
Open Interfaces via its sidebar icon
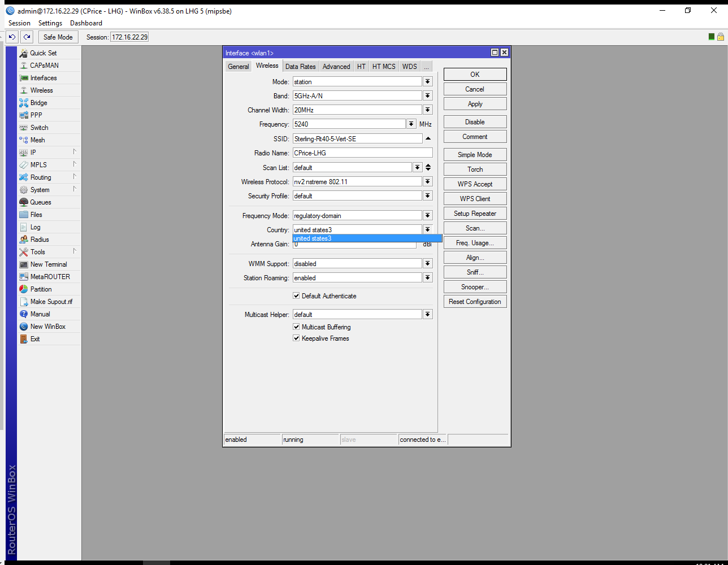tap(24, 78)
